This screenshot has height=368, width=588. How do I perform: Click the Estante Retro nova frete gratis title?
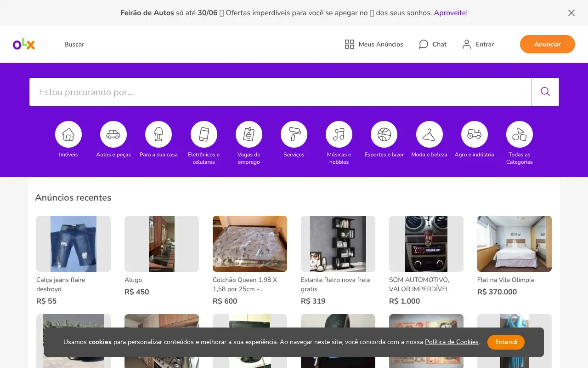pos(336,284)
